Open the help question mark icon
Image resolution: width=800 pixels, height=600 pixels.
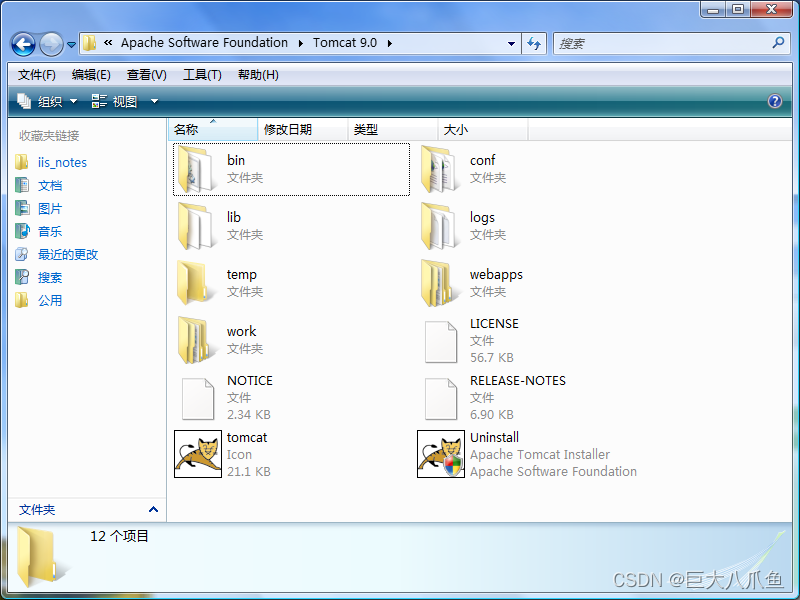coord(774,101)
